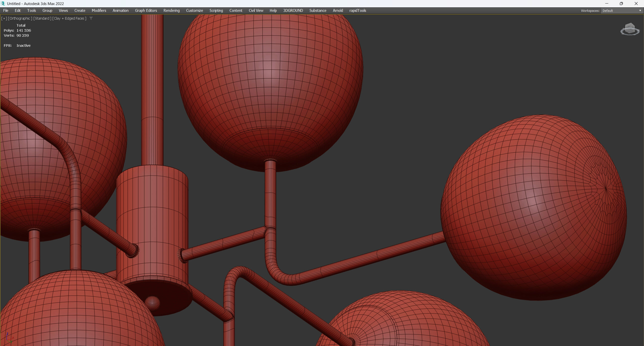644x346 pixels.
Task: Open the Create menu
Action: (x=80, y=11)
